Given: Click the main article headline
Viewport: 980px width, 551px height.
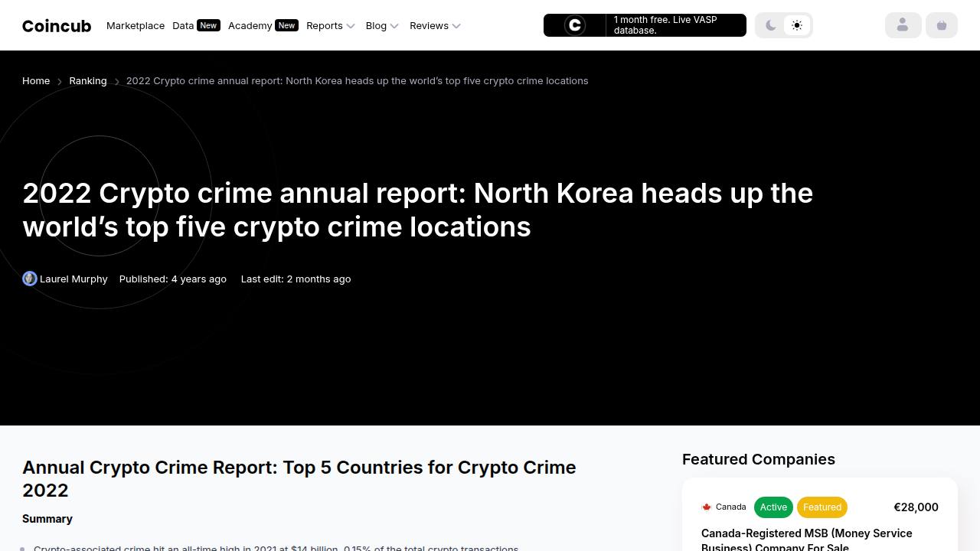Looking at the screenshot, I should (417, 210).
